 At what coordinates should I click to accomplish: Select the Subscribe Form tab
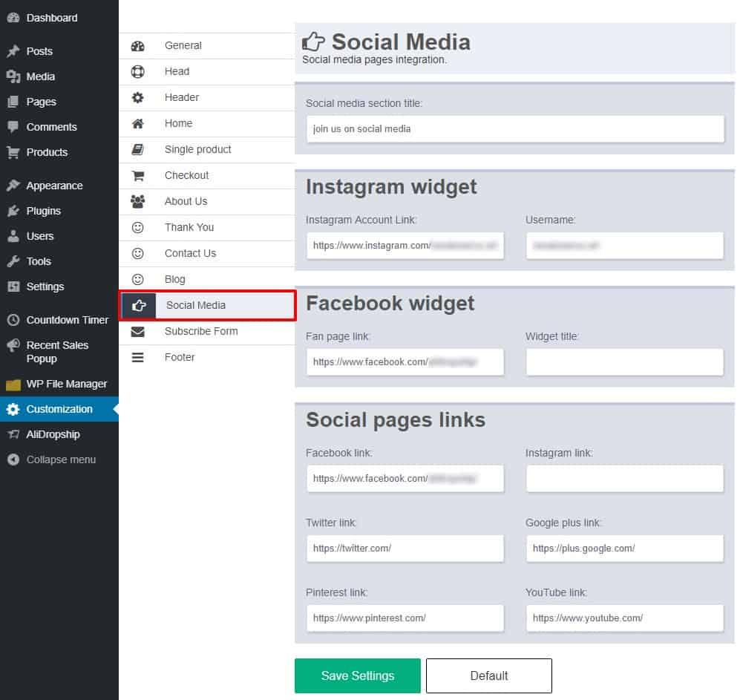207,332
